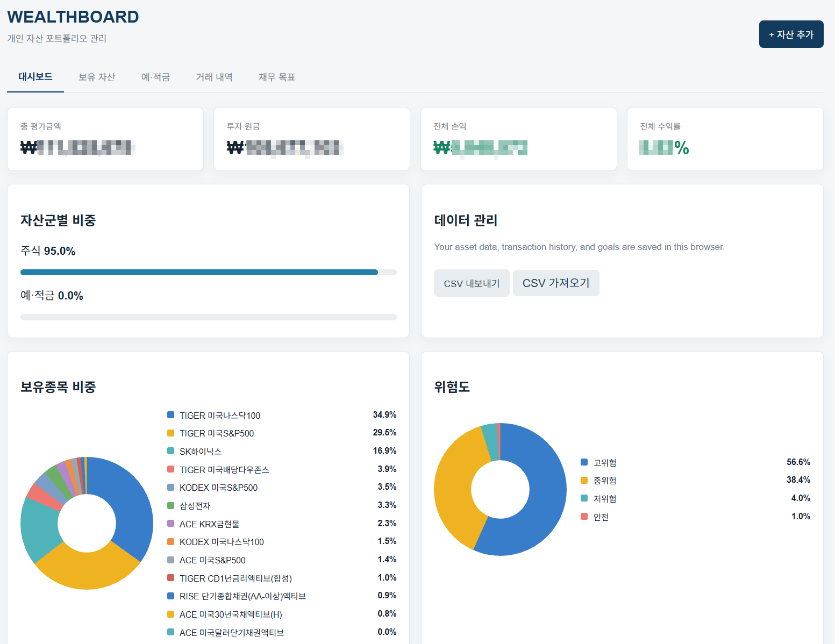Click 'KODEX 미국나스닥100' legend label
Screen dimensions: 835x644
pos(222,542)
